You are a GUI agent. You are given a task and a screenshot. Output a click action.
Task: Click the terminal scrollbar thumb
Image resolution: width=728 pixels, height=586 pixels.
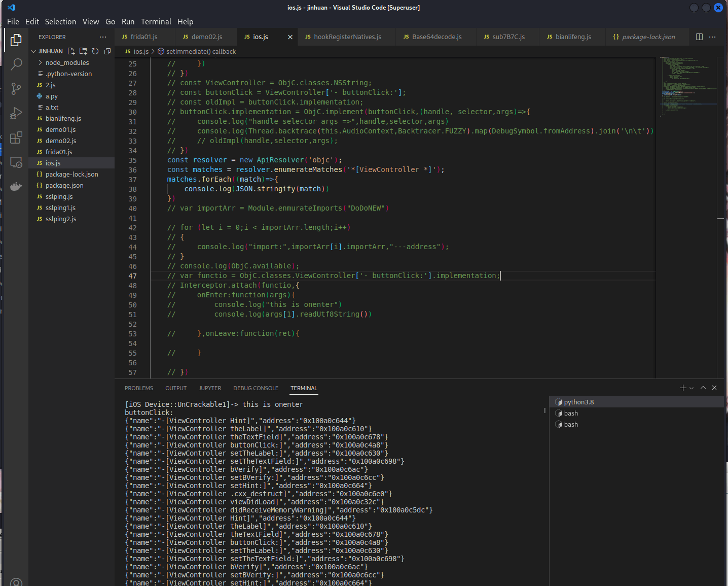click(545, 410)
